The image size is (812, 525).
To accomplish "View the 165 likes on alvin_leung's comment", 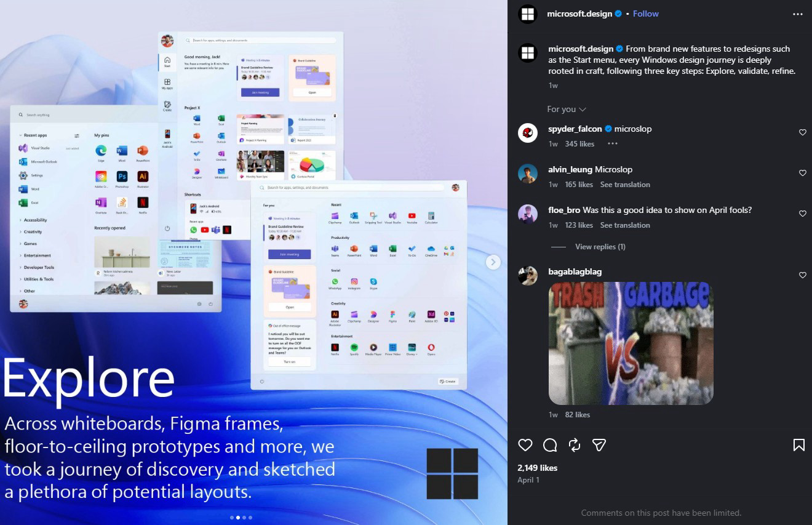I will pos(579,185).
